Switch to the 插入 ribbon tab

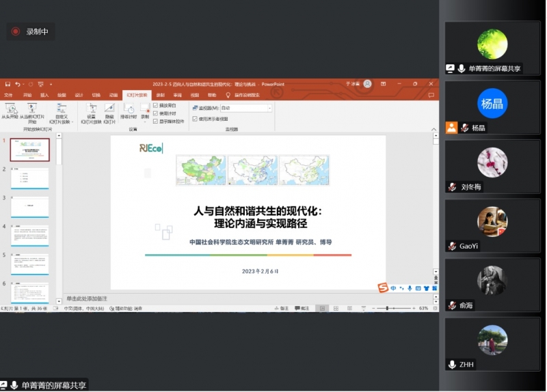44,95
